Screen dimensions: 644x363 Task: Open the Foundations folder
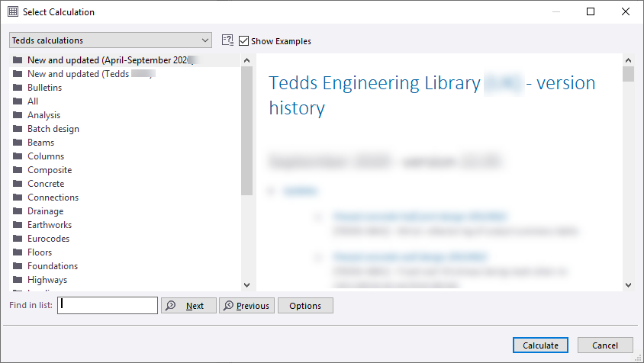point(52,266)
